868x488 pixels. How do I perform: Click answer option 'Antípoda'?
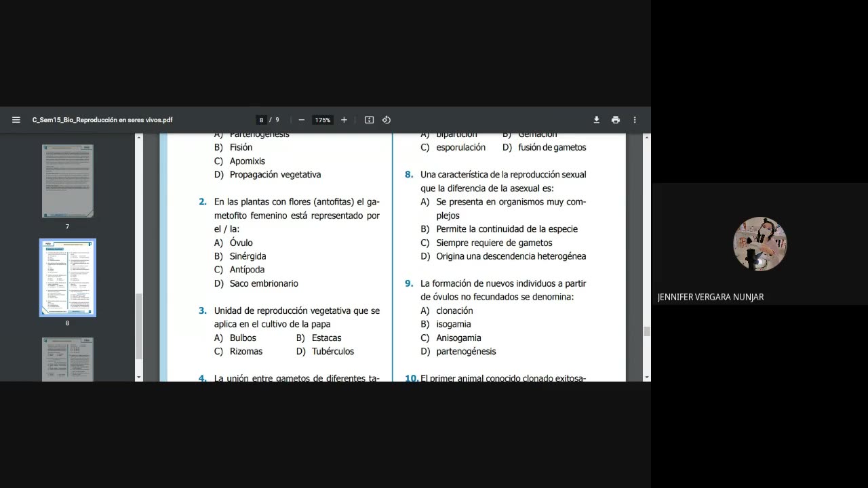click(x=247, y=270)
